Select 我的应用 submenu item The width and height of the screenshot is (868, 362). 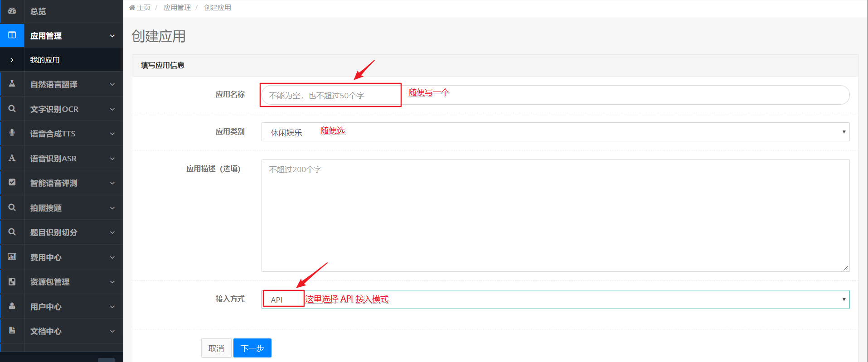(62, 60)
